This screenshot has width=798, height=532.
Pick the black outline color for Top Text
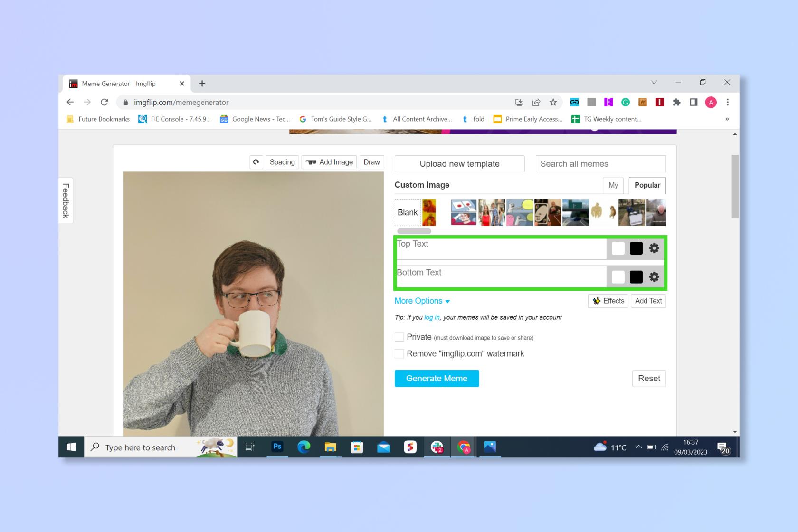[636, 248]
